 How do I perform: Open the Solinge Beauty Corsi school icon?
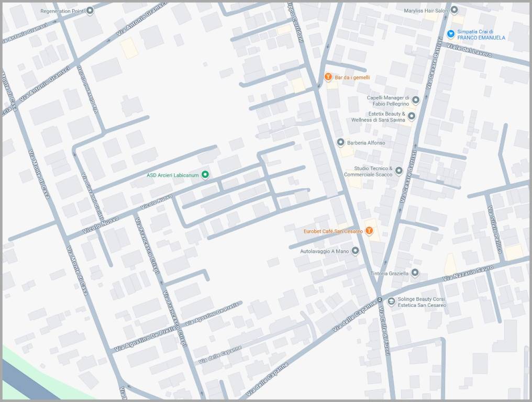click(391, 301)
